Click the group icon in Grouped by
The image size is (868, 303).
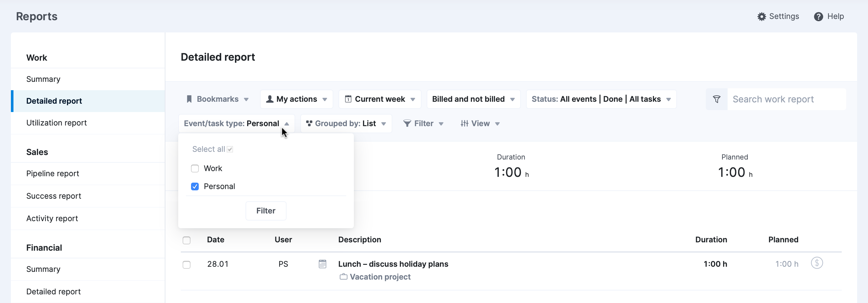(309, 124)
